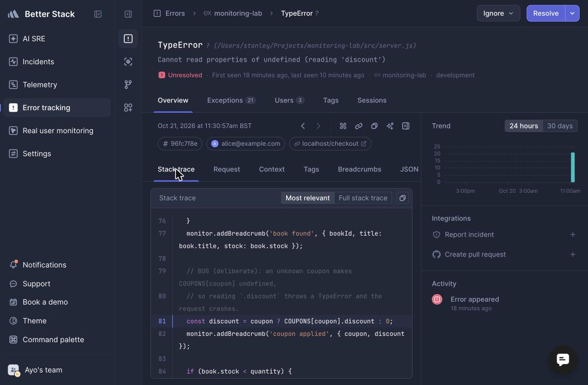The image size is (588, 385).
Task: Open Support in the sidebar
Action: pos(57,284)
